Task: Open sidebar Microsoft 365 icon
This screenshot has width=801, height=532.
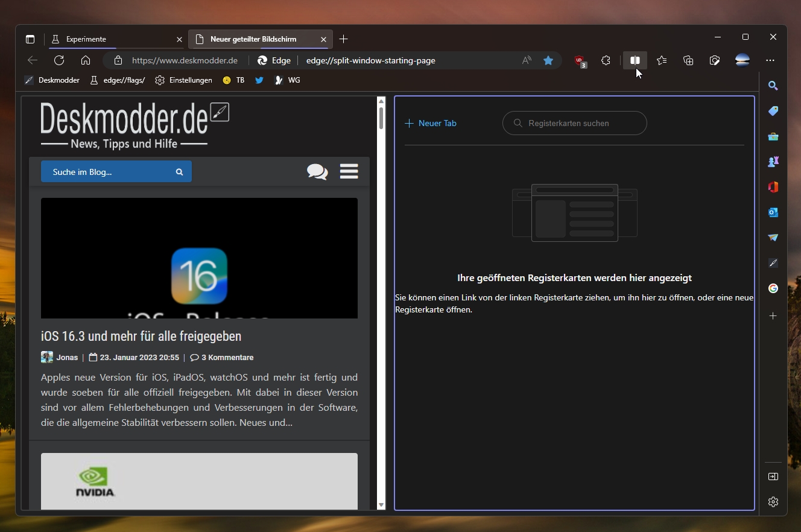Action: [x=773, y=187]
